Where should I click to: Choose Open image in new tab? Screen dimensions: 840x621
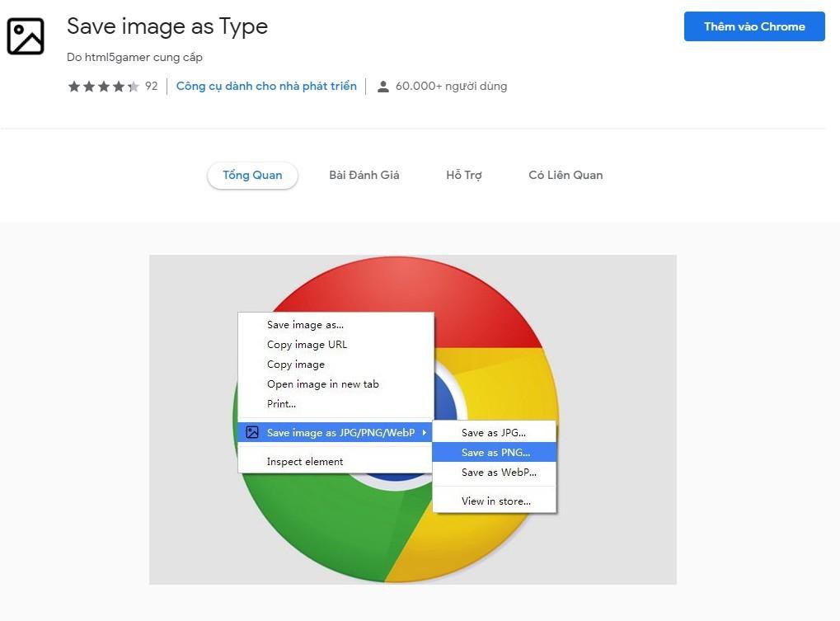coord(336,383)
